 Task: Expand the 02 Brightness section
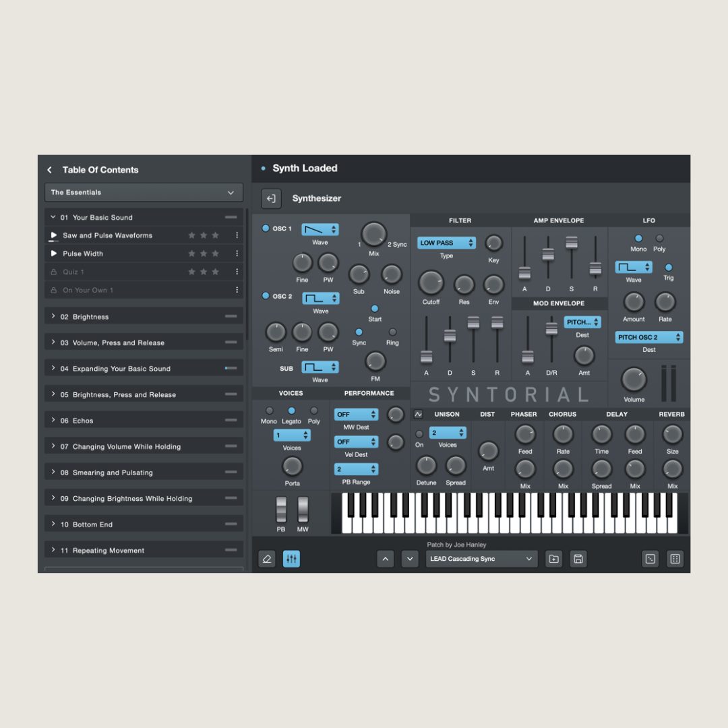click(144, 317)
